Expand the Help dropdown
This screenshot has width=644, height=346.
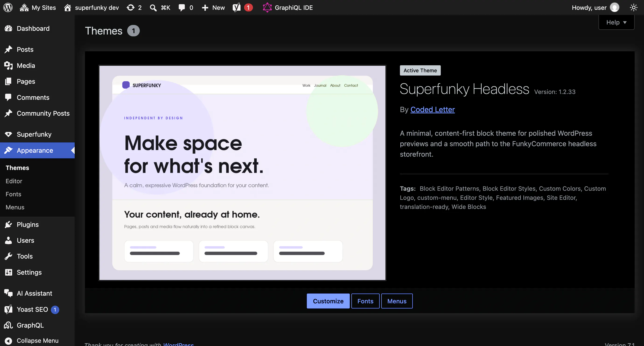pos(616,22)
